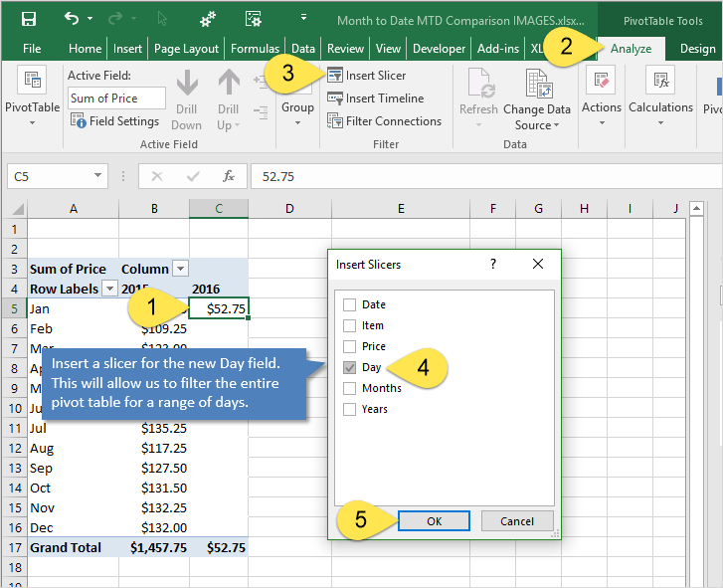Check the Date checkbox in Insert Slicers

[349, 304]
